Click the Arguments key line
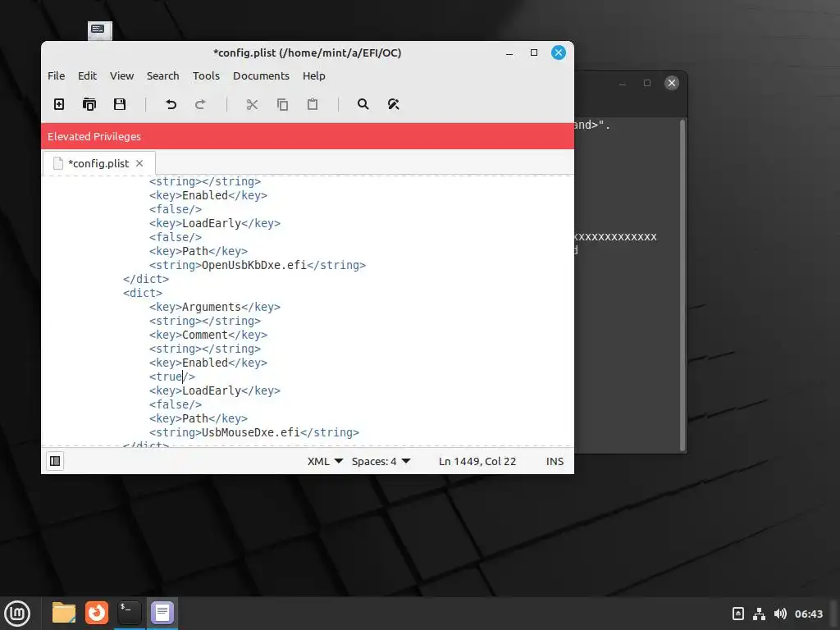This screenshot has width=840, height=630. click(x=215, y=307)
